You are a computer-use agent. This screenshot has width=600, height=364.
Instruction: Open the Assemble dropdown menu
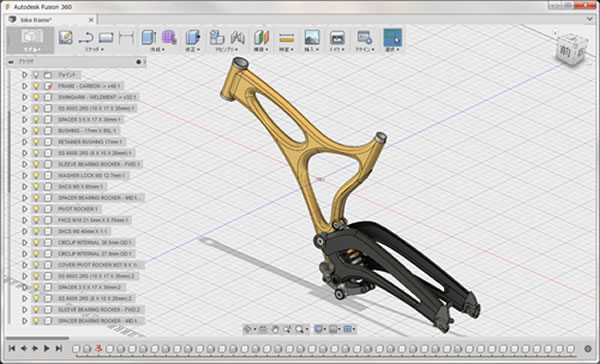click(x=226, y=49)
